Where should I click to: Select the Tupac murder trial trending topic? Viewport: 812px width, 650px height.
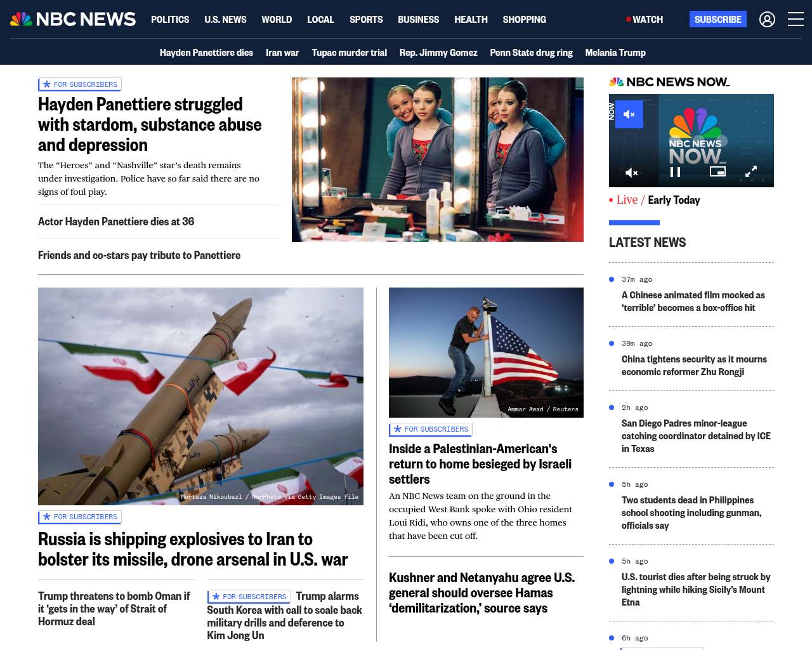click(x=349, y=53)
